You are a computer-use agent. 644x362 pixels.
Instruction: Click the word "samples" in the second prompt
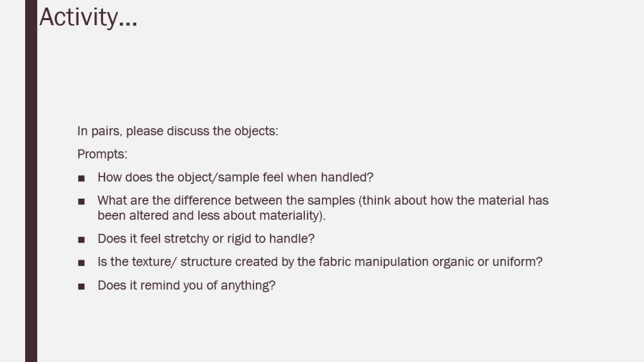[x=331, y=200]
